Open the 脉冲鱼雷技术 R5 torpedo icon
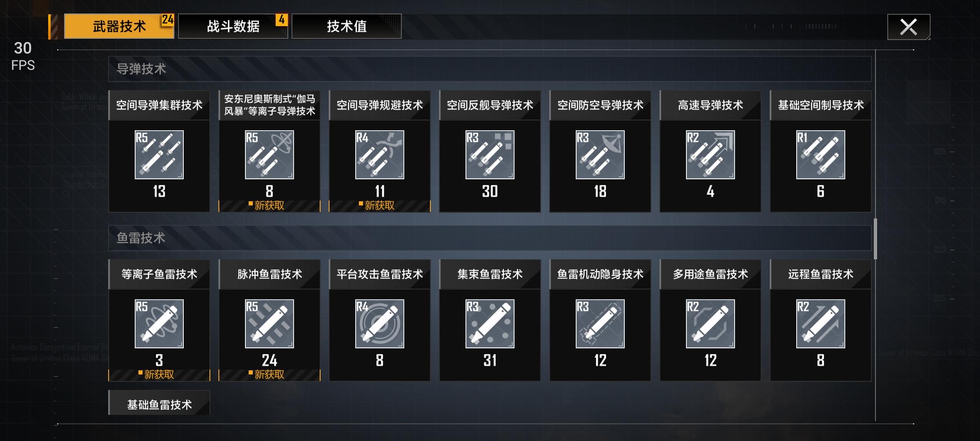The height and width of the screenshot is (441, 980). point(269,324)
